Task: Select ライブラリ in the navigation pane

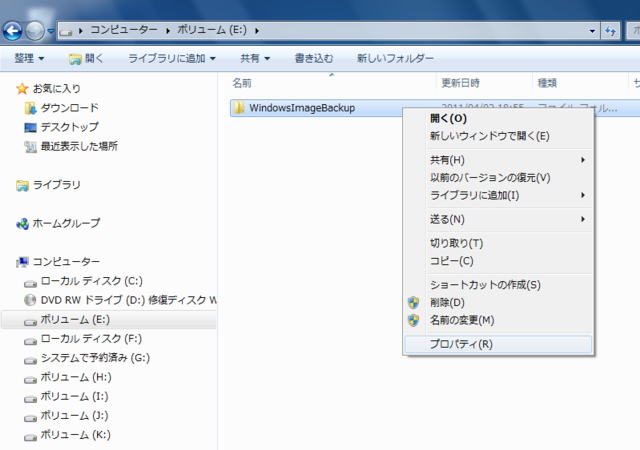Action: (x=56, y=185)
